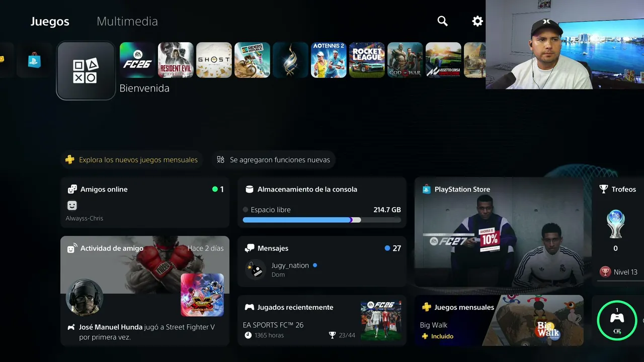Screen dimensions: 644x362
Task: Click the console storage usage bar
Action: (x=322, y=220)
